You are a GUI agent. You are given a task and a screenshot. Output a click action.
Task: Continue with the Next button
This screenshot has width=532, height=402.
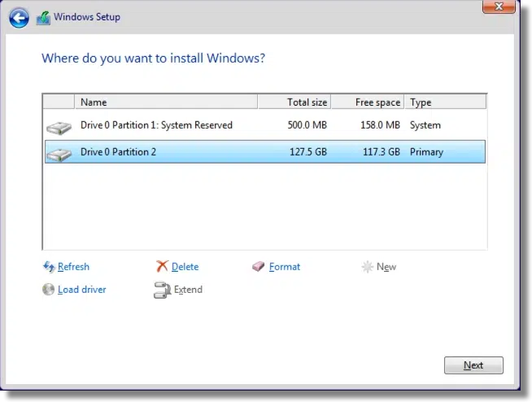473,365
